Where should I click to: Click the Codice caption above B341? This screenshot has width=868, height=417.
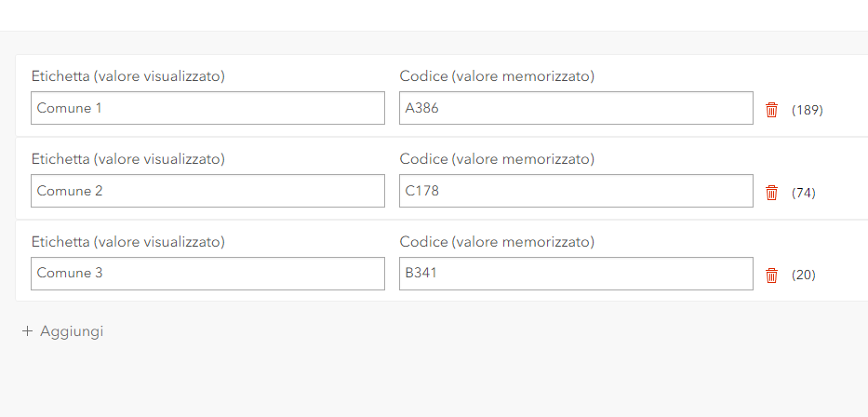click(x=497, y=242)
